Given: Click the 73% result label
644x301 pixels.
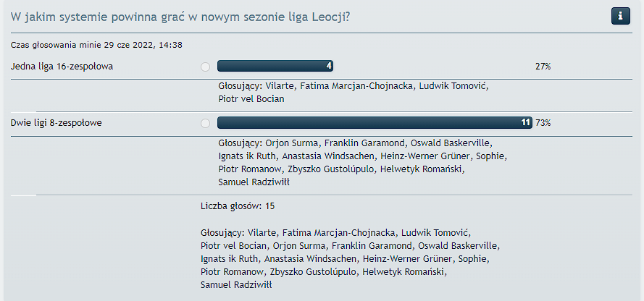Looking at the screenshot, I should [x=543, y=122].
